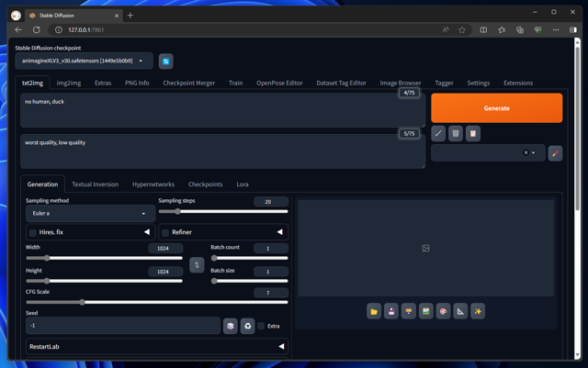Open the Settings tab
588x368 pixels.
click(478, 83)
